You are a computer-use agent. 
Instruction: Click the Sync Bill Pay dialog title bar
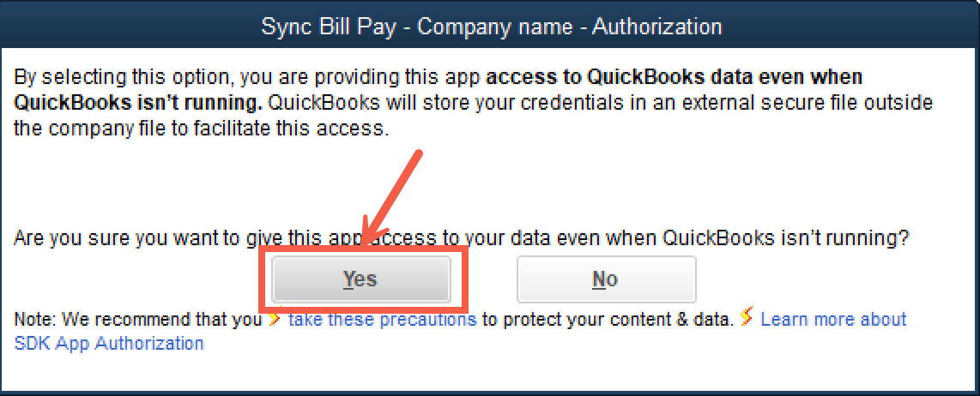pos(490,27)
